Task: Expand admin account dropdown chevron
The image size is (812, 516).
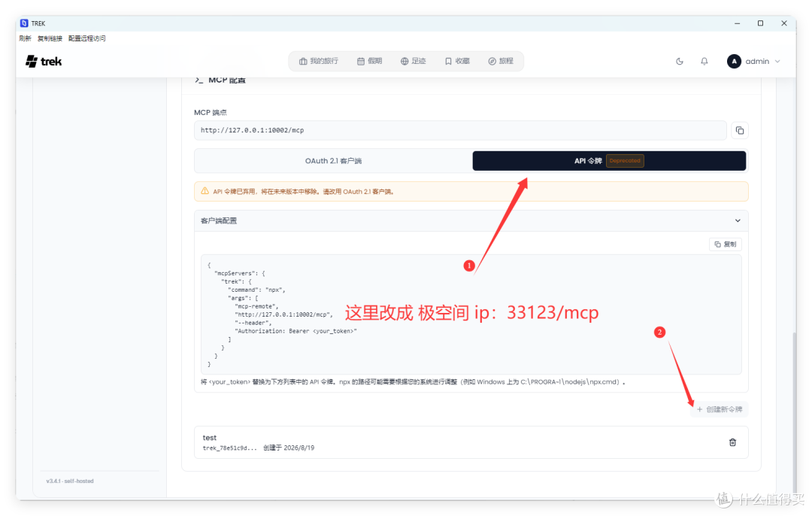Action: [777, 61]
